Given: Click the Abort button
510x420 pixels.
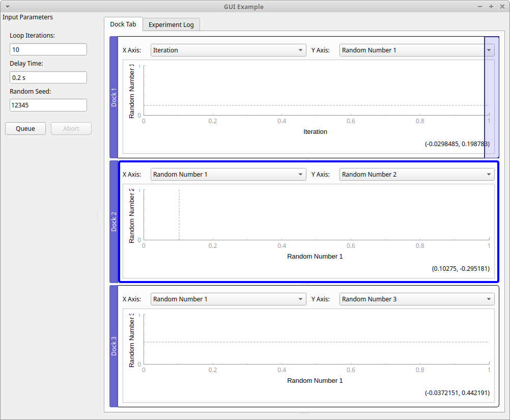Looking at the screenshot, I should [71, 129].
